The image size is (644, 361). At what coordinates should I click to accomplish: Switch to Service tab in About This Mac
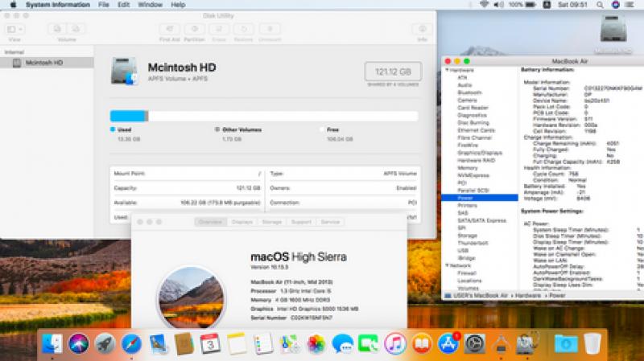tap(330, 222)
